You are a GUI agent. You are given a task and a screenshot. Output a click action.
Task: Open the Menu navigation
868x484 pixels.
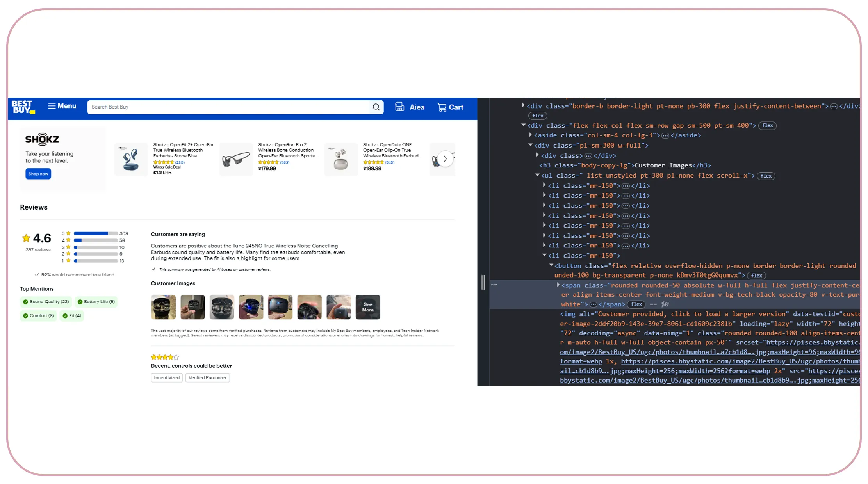coord(62,106)
